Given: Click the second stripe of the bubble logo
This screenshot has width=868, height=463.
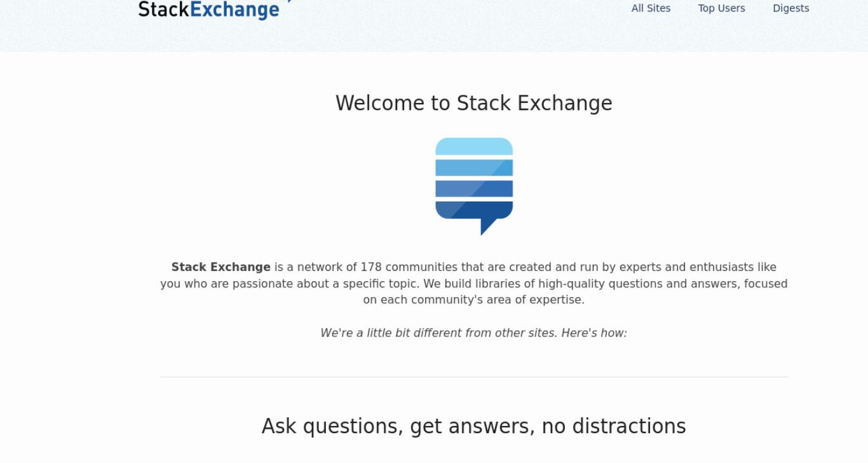Looking at the screenshot, I should pyautogui.click(x=474, y=168).
